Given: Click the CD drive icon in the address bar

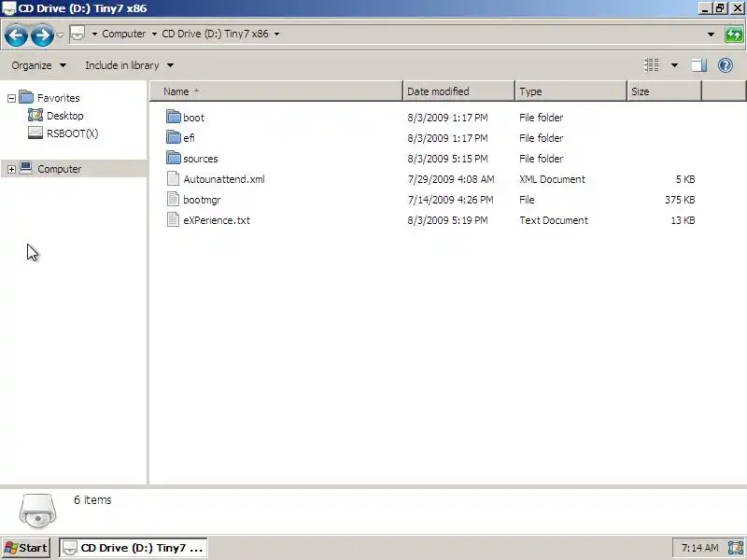Looking at the screenshot, I should click(78, 34).
